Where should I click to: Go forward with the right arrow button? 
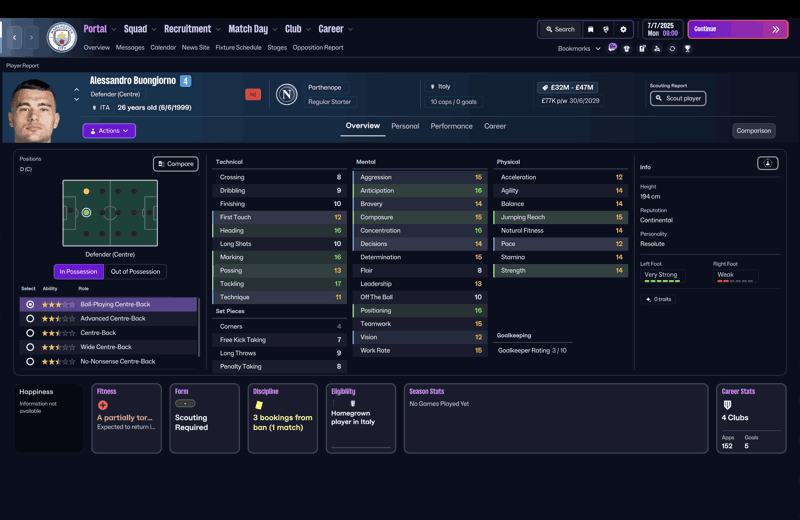[x=31, y=37]
